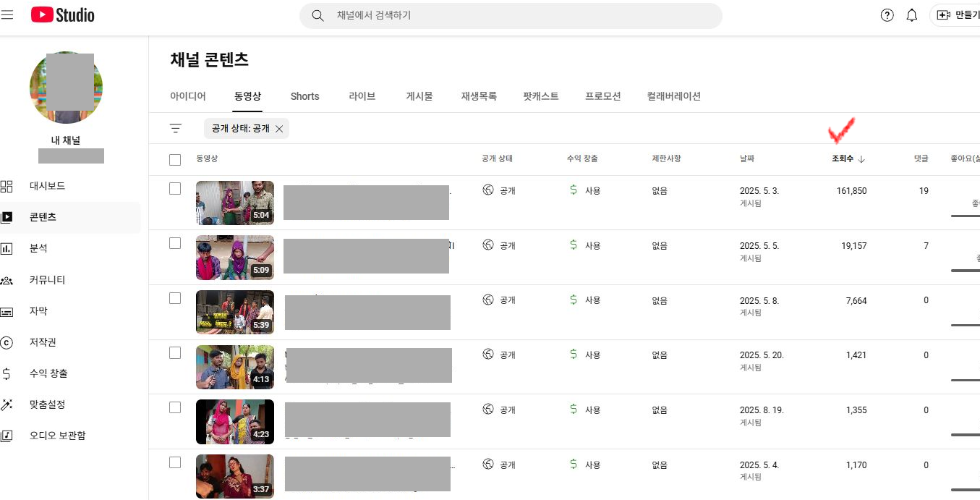980x500 pixels.
Task: Open 수익 창출 in the sidebar
Action: coord(48,373)
